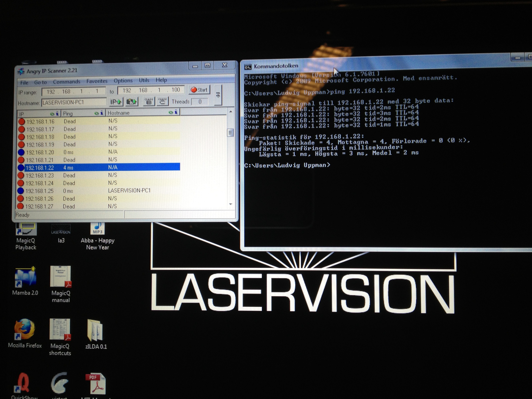Click the scrollbar thumb in the results list
The height and width of the screenshot is (399, 532).
[x=230, y=133]
